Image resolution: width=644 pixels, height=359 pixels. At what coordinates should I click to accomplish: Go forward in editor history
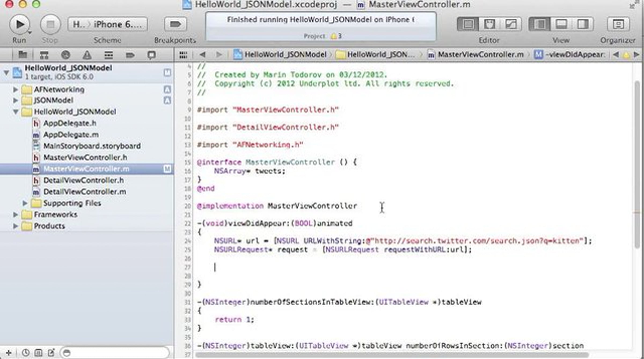[219, 55]
